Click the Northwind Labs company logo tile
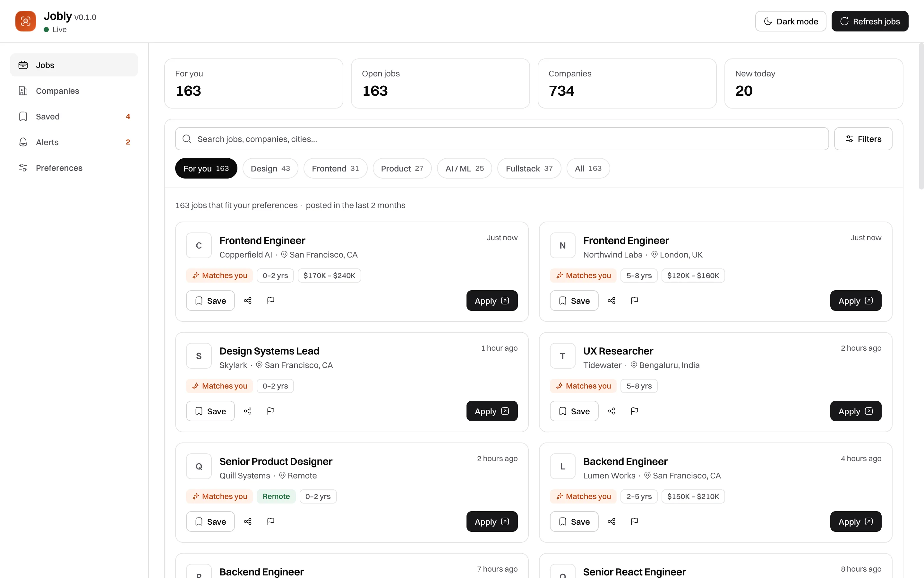Screen dimensions: 924x578 pos(563,245)
